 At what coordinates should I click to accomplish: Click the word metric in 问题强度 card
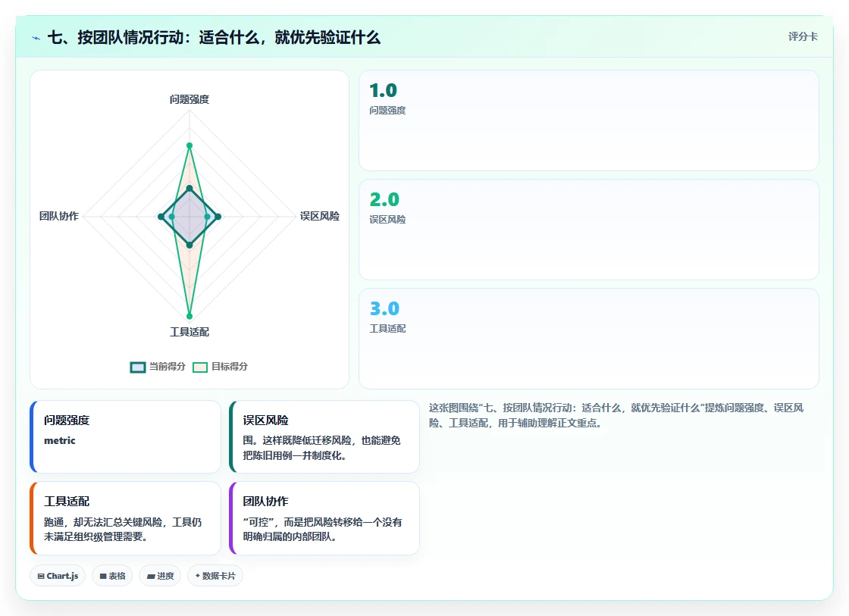pyautogui.click(x=60, y=441)
